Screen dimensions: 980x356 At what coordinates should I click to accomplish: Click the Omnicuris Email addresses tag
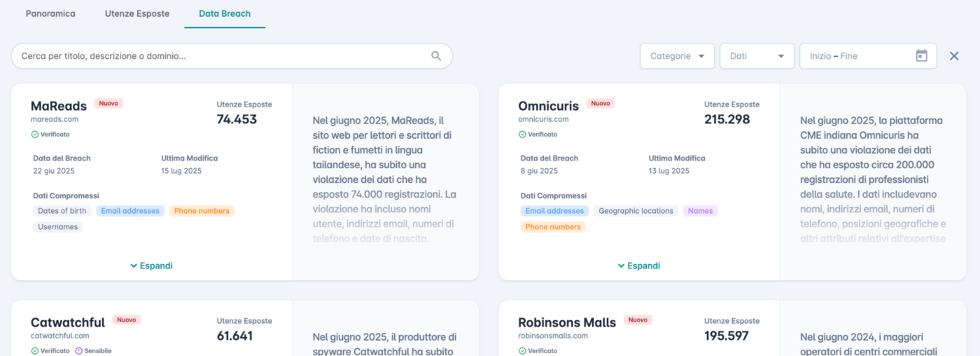554,211
